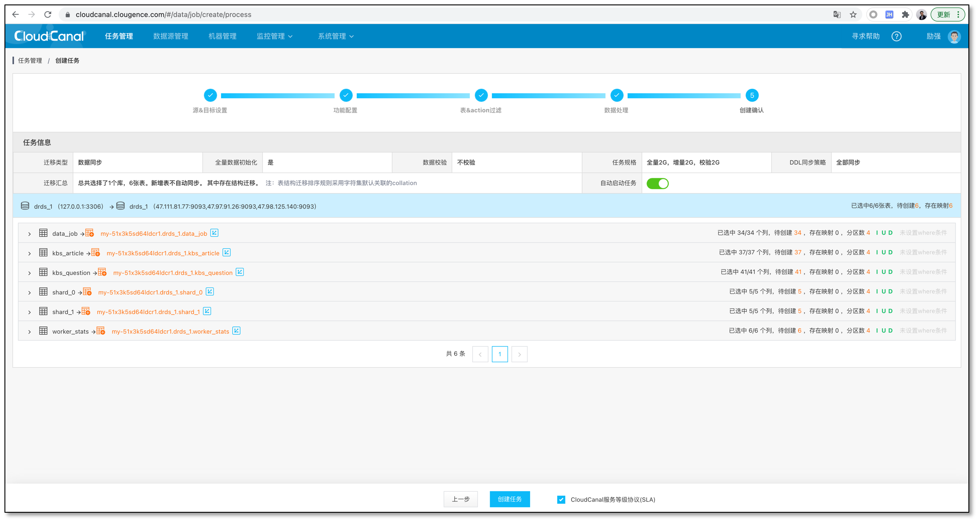Image resolution: width=980 pixels, height=527 pixels.
Task: Click the user avatar icon
Action: pyautogui.click(x=954, y=37)
